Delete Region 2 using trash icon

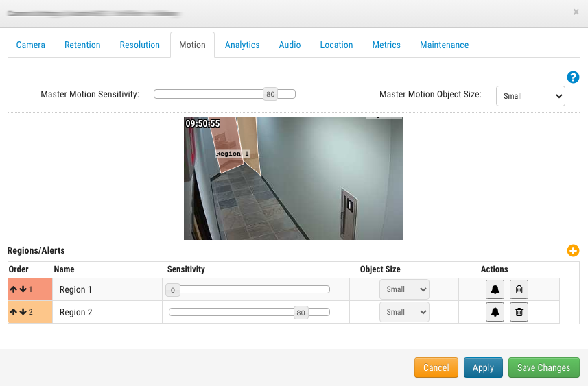click(x=519, y=313)
